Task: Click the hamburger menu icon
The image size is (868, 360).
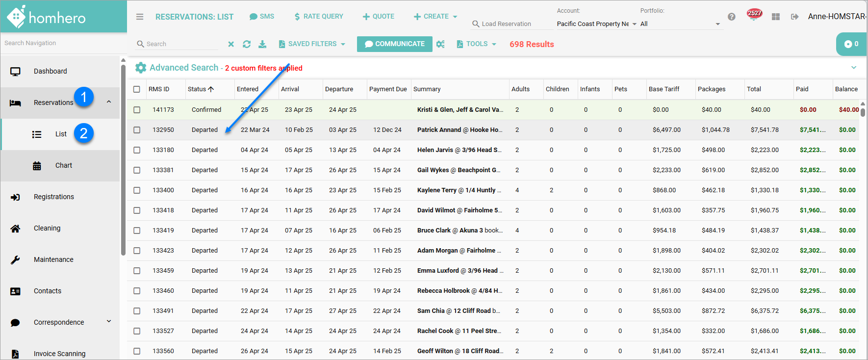Action: 140,17
